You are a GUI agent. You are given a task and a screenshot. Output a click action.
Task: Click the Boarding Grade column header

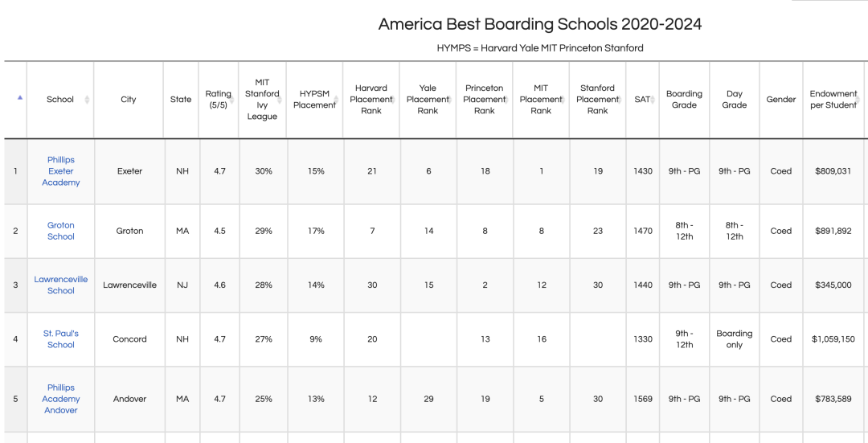coord(684,100)
